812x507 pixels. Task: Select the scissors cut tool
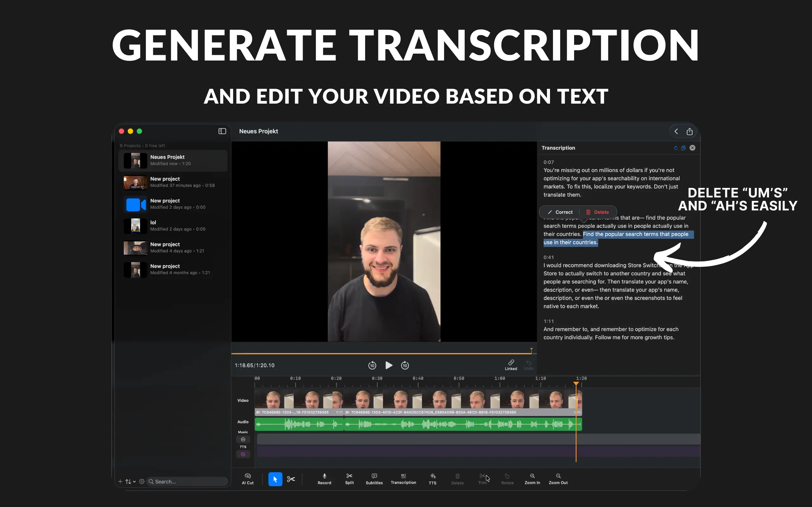291,479
